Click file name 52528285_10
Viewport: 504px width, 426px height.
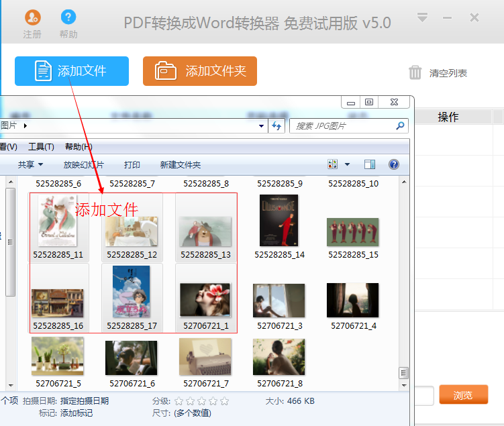353,184
